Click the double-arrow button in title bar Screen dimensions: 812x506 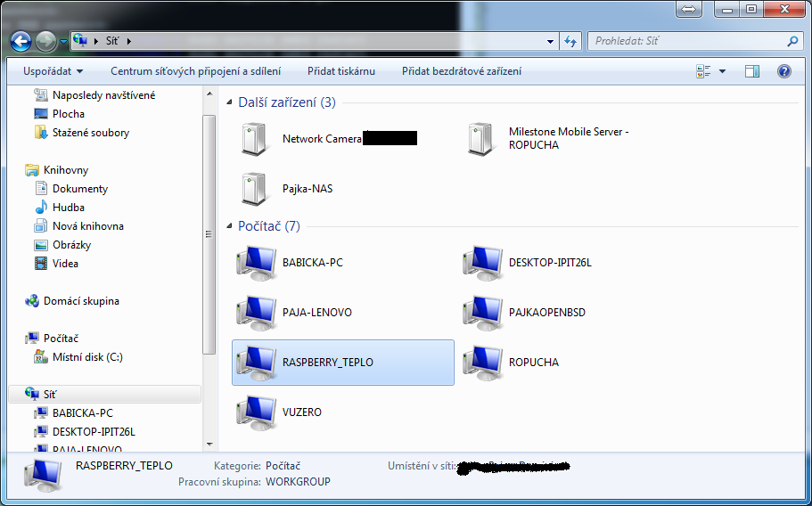point(689,9)
